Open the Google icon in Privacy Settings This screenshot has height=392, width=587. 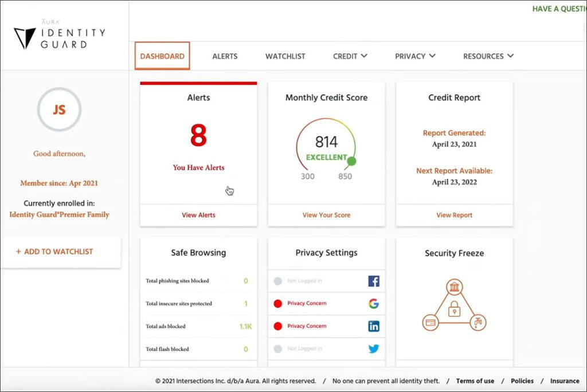[x=374, y=303]
